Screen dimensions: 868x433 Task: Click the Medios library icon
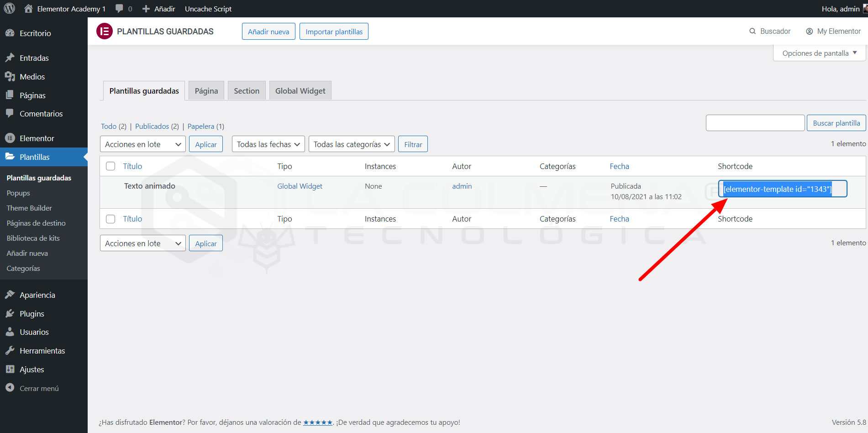[x=10, y=76]
